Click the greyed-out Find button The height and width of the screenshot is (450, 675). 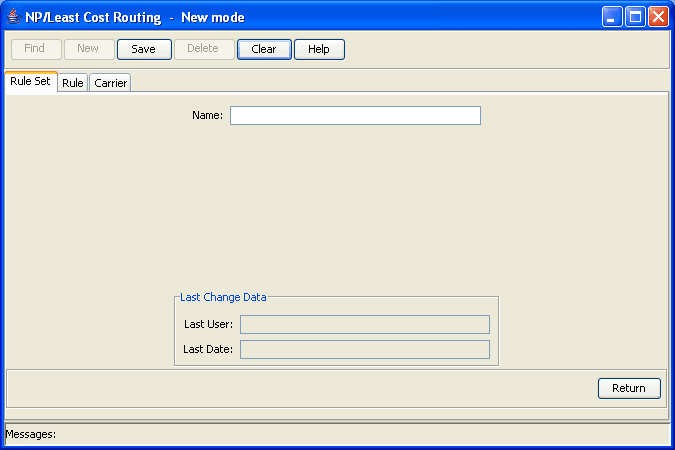coord(36,49)
